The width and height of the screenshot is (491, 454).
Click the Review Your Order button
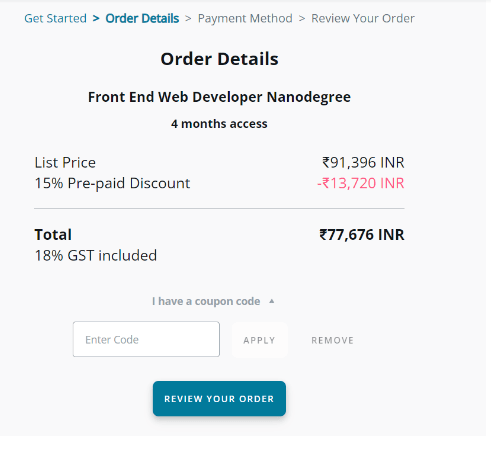coord(219,399)
